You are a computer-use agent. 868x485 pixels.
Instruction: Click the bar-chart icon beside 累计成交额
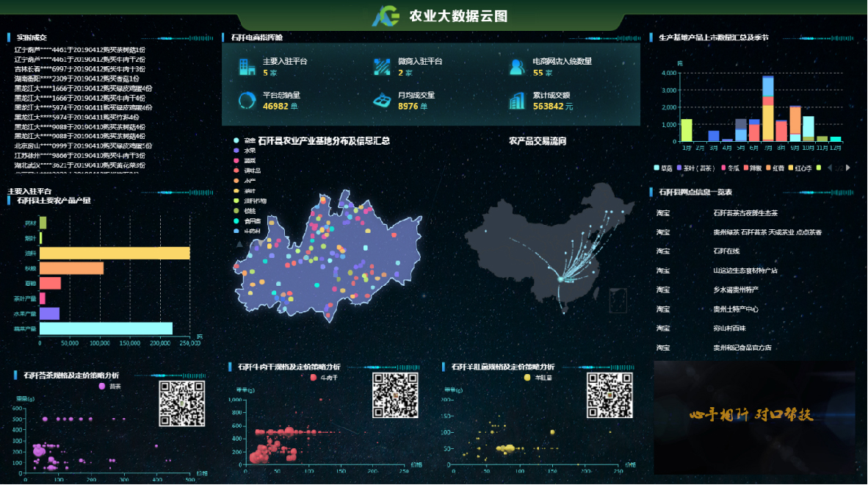pyautogui.click(x=517, y=100)
